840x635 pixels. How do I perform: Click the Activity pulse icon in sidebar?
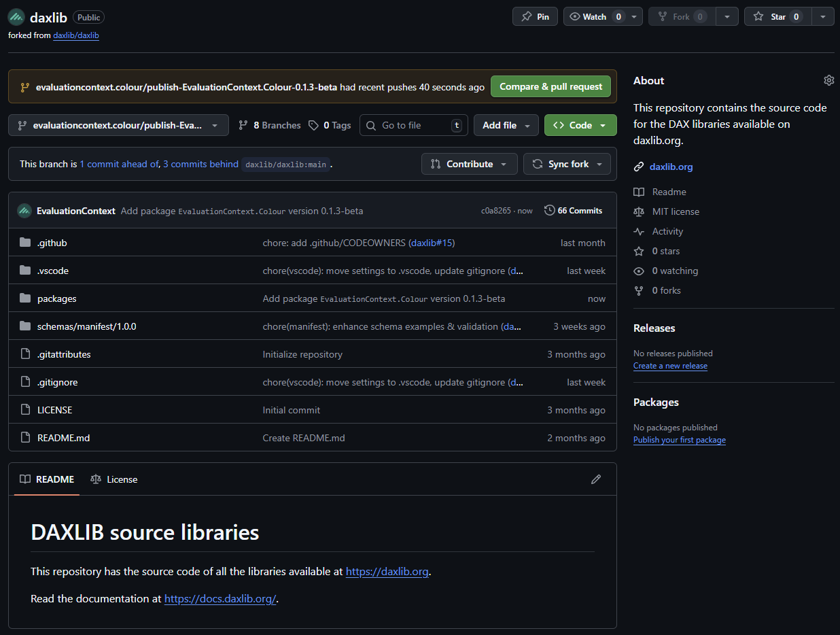[639, 231]
